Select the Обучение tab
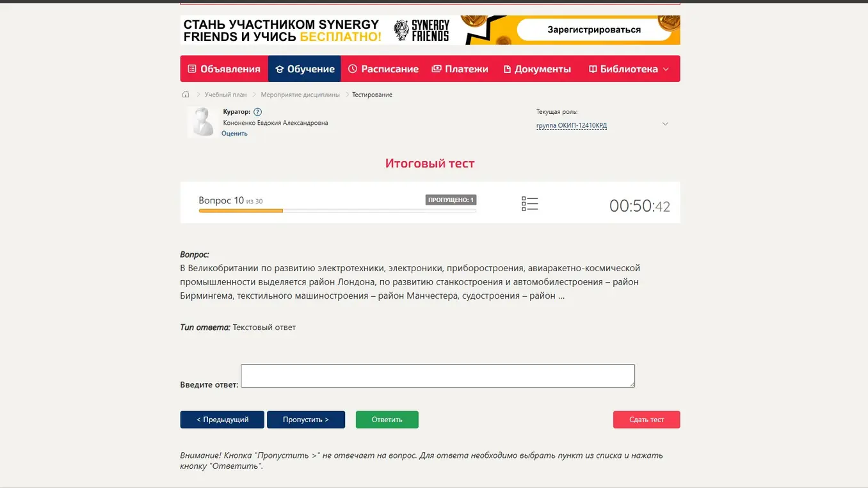The height and width of the screenshot is (488, 868). pos(305,69)
